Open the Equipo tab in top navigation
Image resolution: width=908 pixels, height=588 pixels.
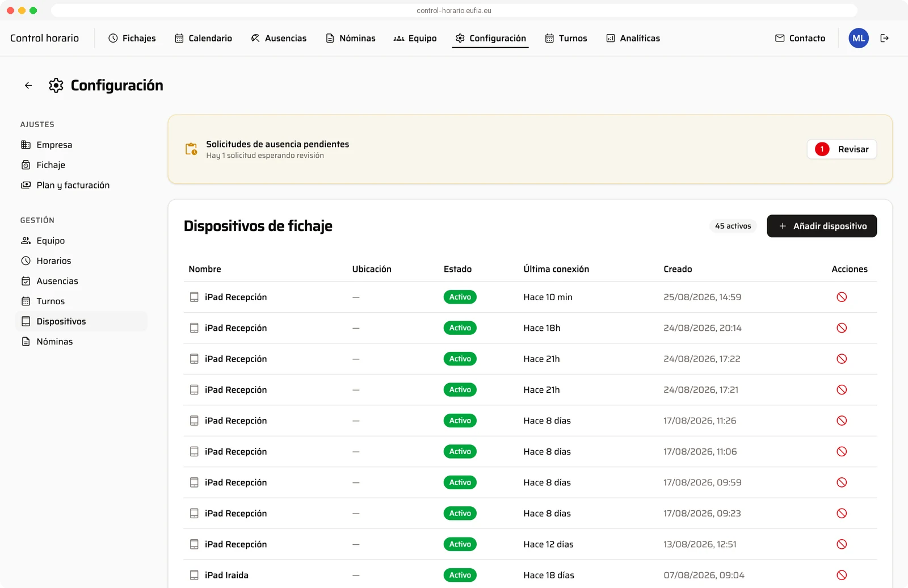tap(415, 38)
